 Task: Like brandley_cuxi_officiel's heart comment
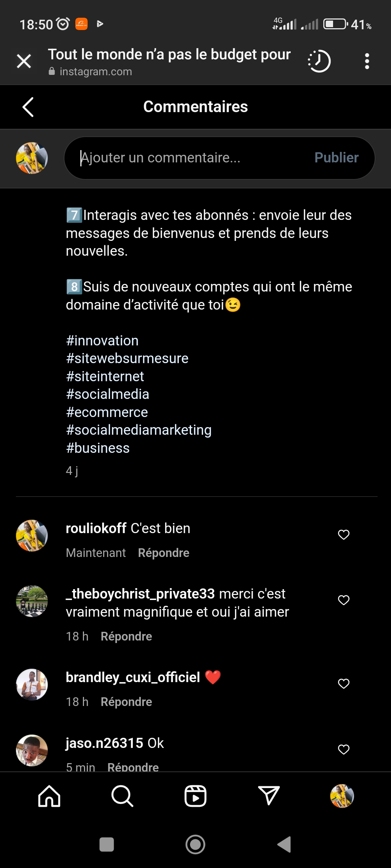(344, 684)
